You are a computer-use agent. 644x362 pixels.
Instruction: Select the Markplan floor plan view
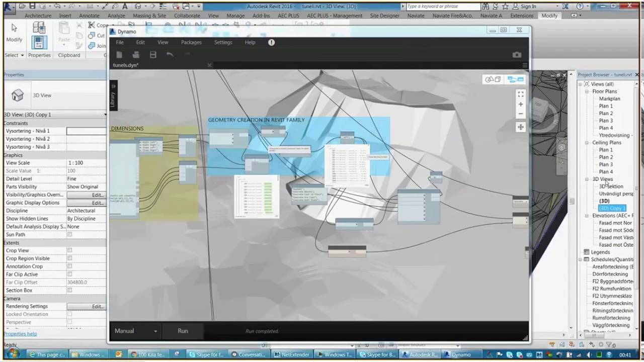click(x=609, y=99)
